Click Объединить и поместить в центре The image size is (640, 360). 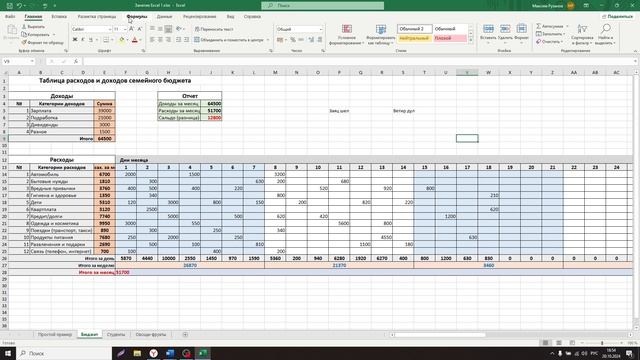229,40
